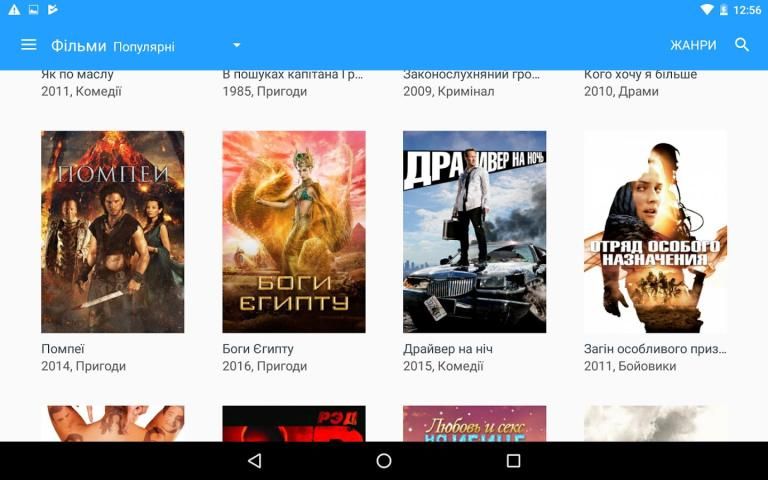Expand the Популярні sorting dropdown arrow
Viewport: 768px width, 480px height.
[x=237, y=45]
